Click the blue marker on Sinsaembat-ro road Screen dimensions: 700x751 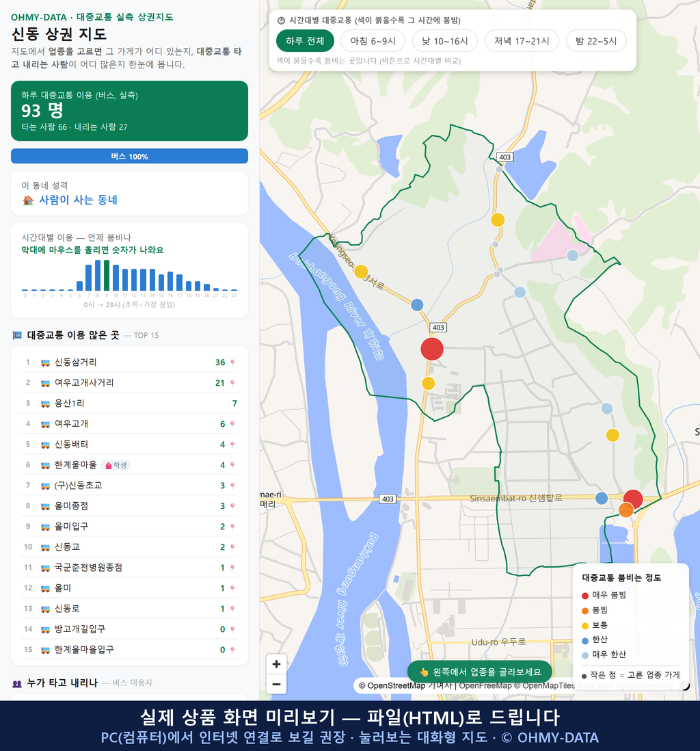[x=602, y=499]
